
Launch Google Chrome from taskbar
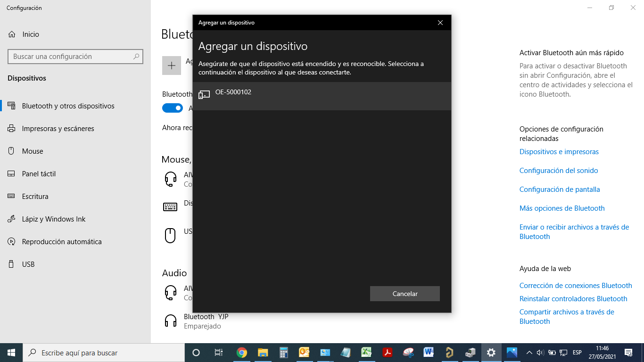pyautogui.click(x=242, y=353)
